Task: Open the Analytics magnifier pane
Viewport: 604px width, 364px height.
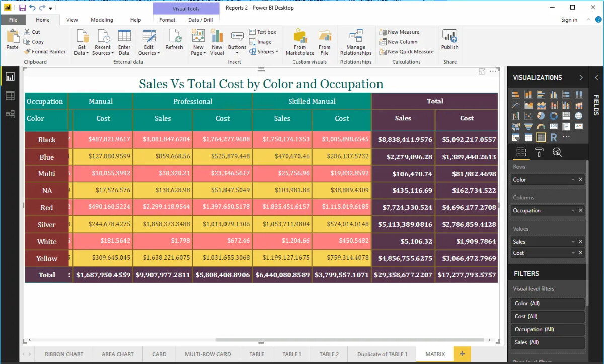Action: [557, 152]
